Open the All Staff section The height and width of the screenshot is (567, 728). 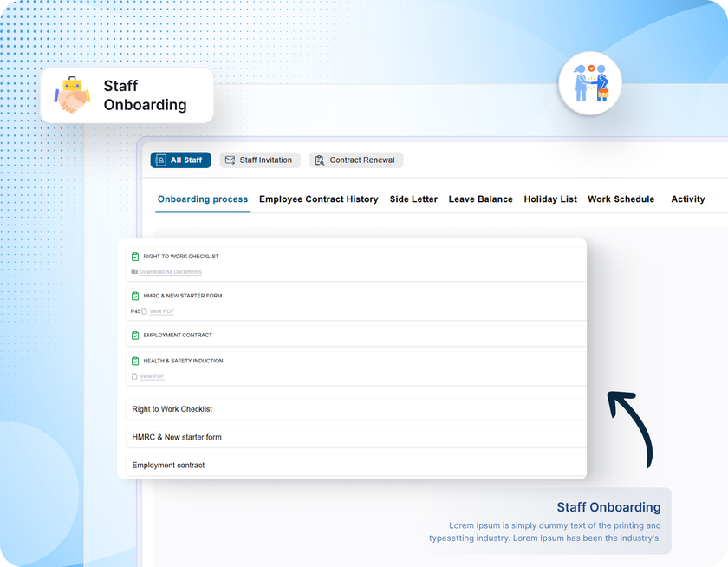click(x=180, y=160)
